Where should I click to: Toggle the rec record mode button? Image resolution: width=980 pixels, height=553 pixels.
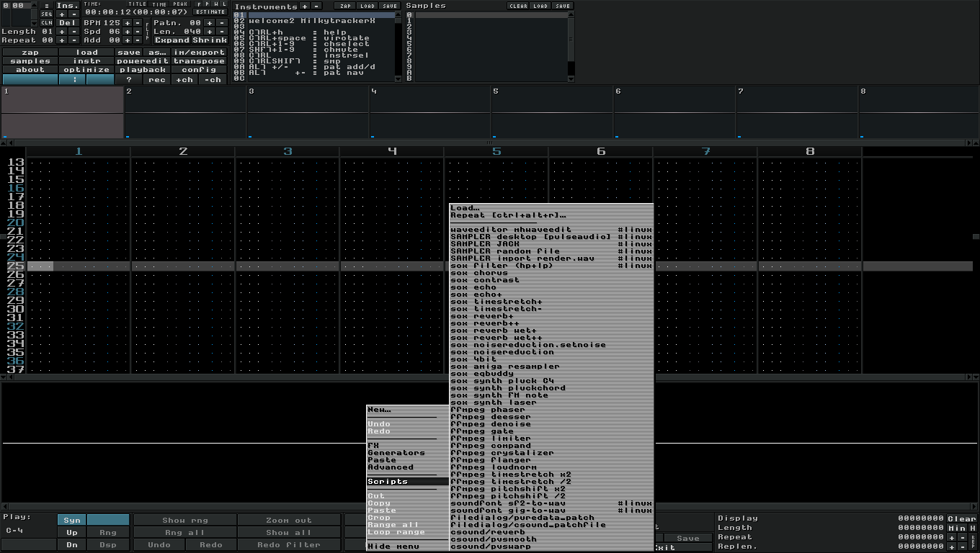pyautogui.click(x=157, y=80)
